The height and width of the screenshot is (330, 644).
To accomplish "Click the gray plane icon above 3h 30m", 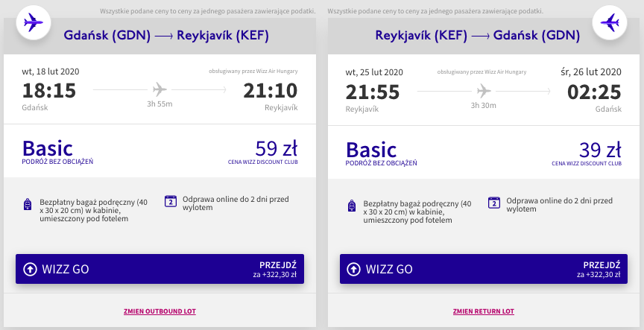I will [484, 91].
